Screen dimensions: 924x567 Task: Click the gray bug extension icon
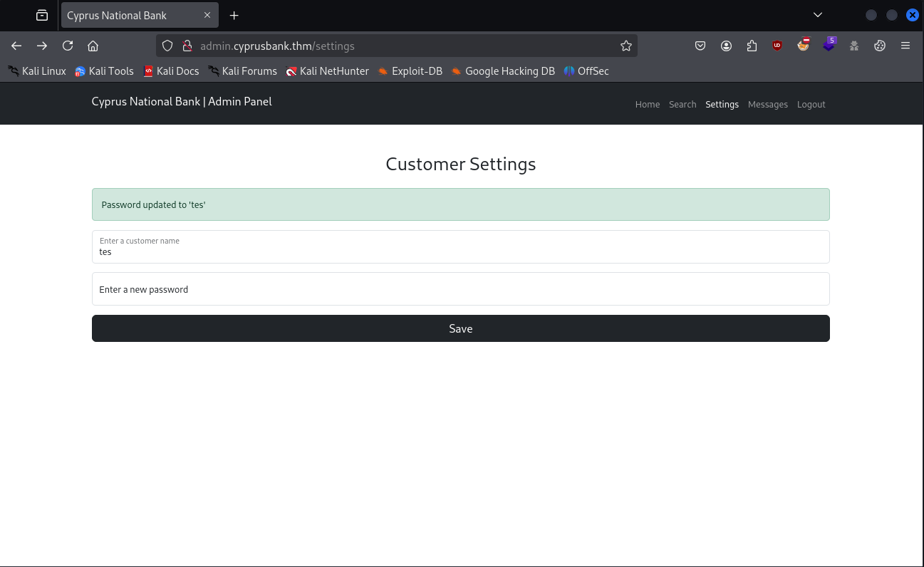point(854,46)
